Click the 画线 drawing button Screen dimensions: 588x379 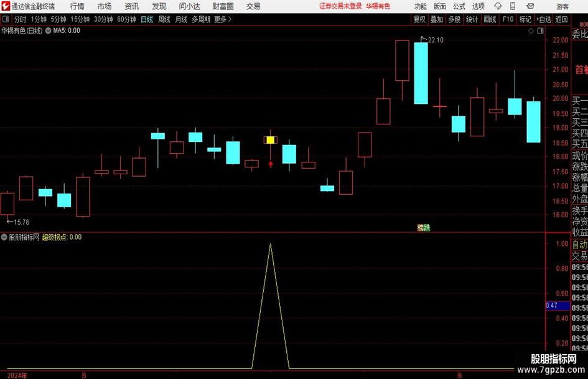(x=490, y=19)
